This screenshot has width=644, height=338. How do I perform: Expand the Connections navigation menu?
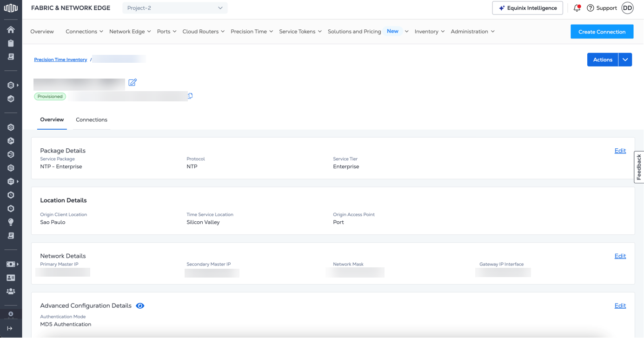[x=84, y=32]
